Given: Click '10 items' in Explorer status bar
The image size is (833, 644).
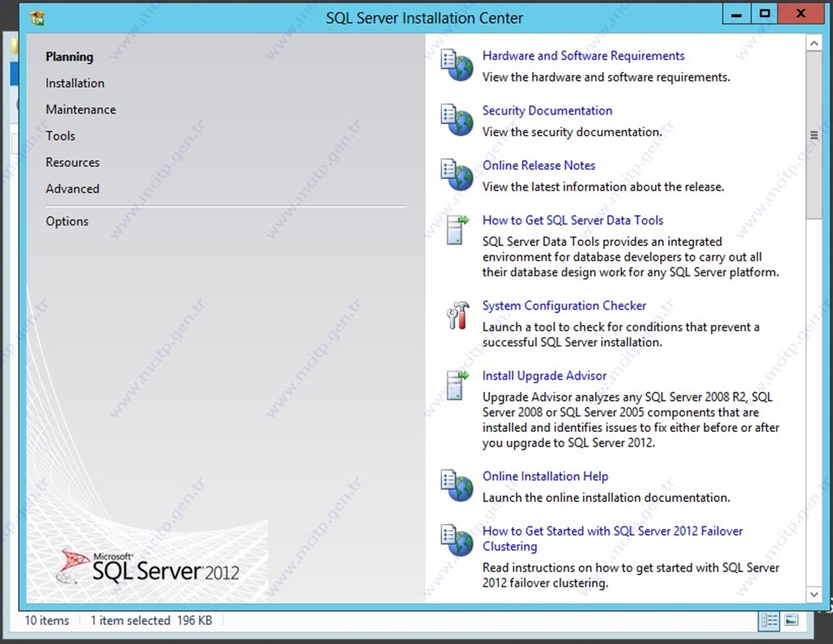Looking at the screenshot, I should click(x=47, y=620).
